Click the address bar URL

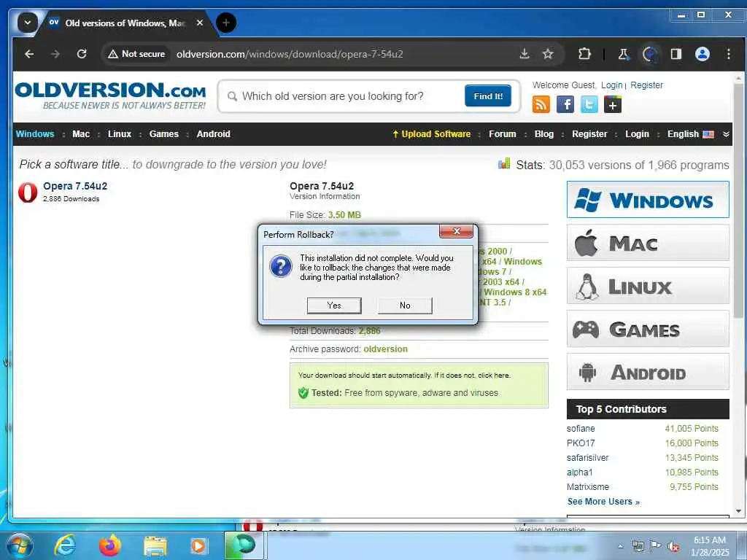pos(290,54)
